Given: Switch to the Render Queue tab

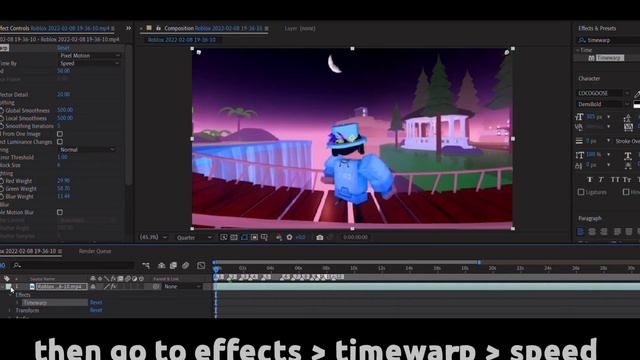Looking at the screenshot, I should pyautogui.click(x=95, y=251).
